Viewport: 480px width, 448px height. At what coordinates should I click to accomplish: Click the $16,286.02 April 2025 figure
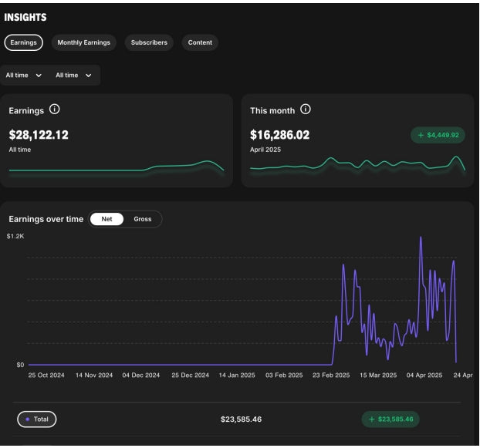coord(280,135)
